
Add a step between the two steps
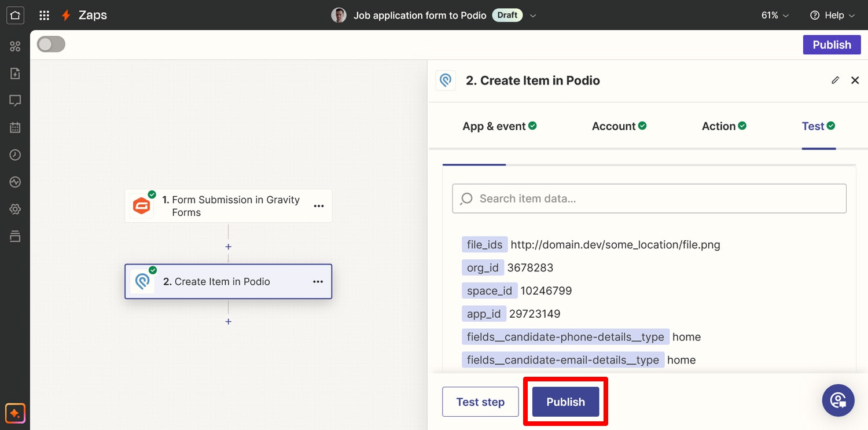(229, 247)
